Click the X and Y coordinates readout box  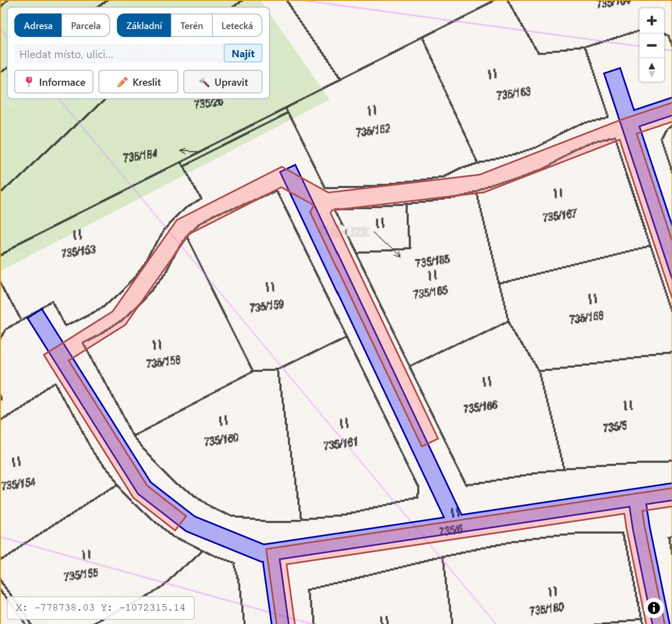pos(101,608)
